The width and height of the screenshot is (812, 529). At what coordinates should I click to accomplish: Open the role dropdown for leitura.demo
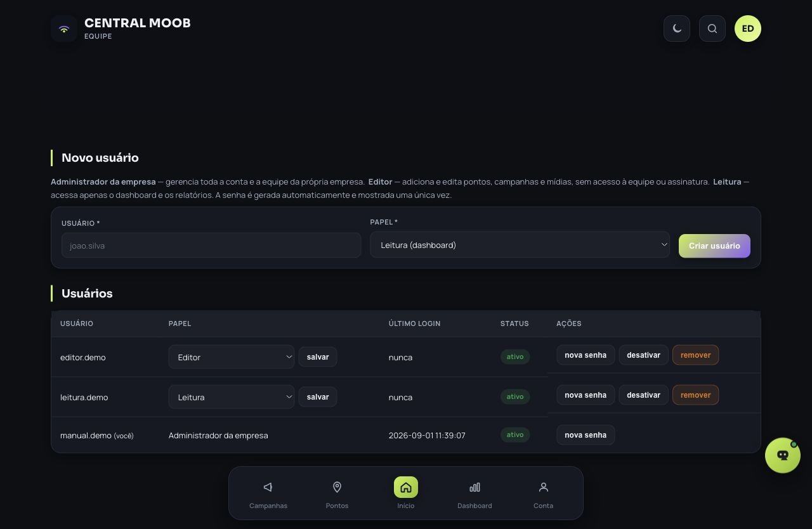click(232, 397)
